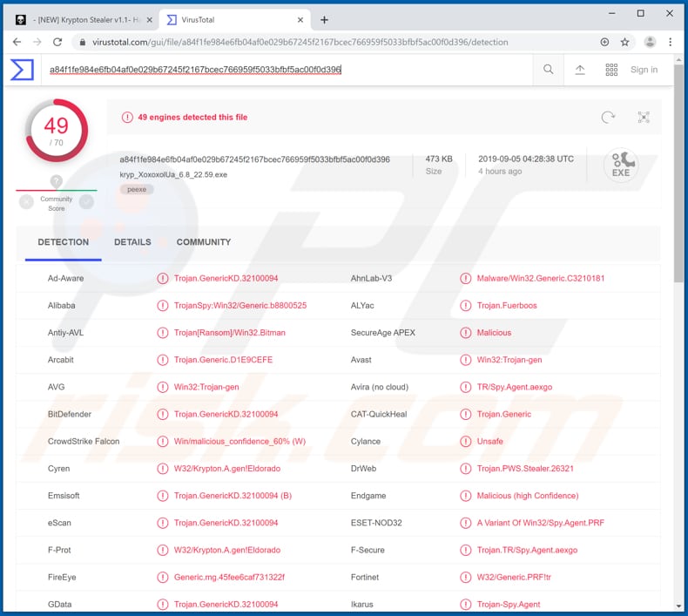Viewport: 688px width, 616px height.
Task: Click Alibaba result TrojanSpy:Win32/Generic.b8800525
Action: 240,306
